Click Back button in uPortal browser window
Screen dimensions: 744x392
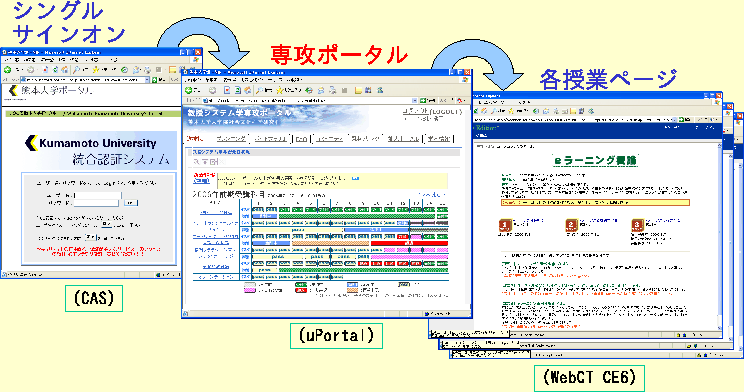189,90
